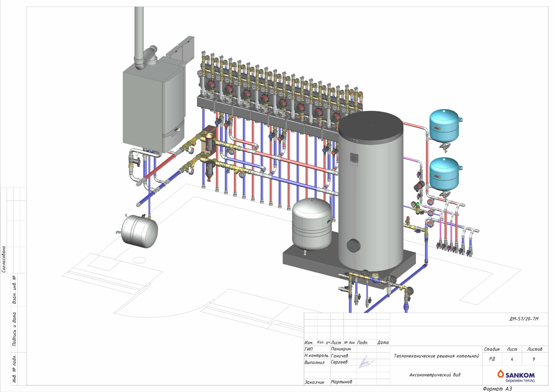Image resolution: width=555 pixels, height=392 pixels.
Task: Click the title 'Тепломеханические решения котельной'
Action: (x=436, y=356)
